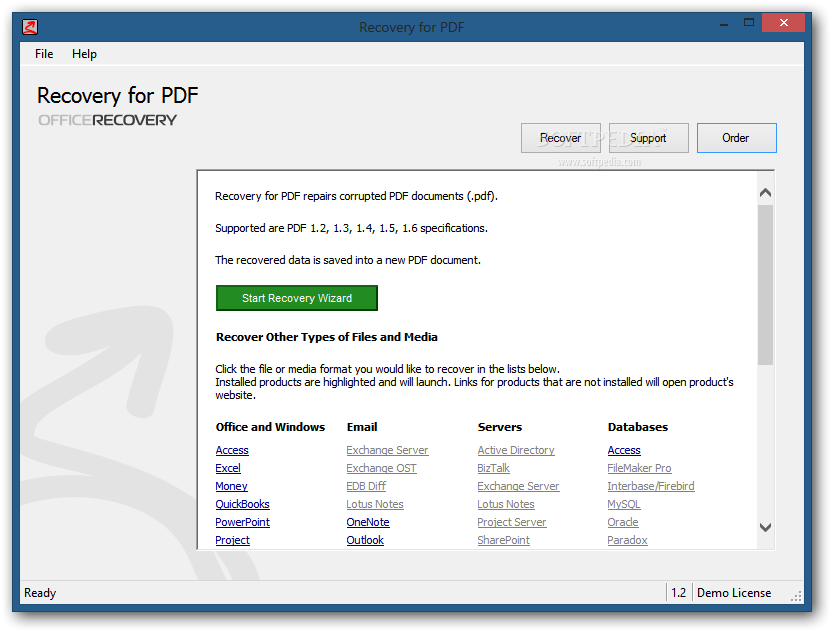Open Exchange Server link under Email

tap(387, 450)
